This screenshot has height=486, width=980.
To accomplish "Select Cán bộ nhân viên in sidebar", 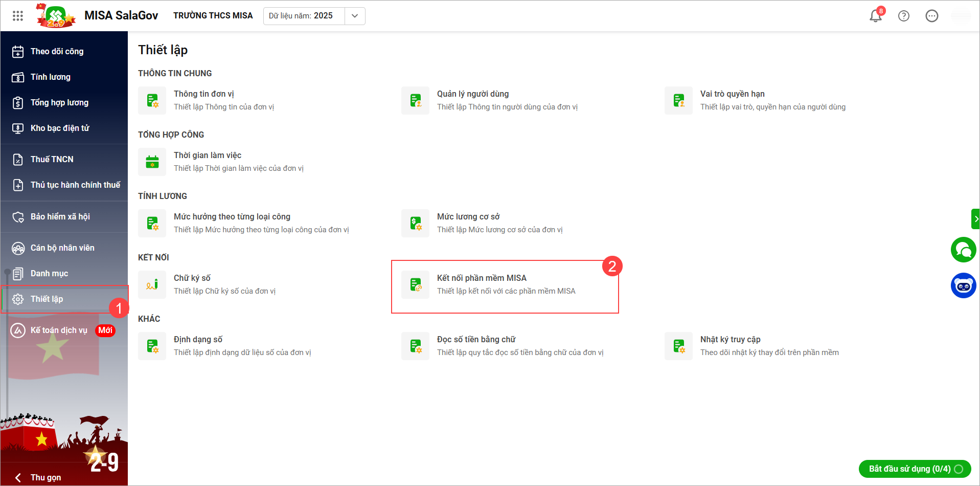I will tap(62, 248).
